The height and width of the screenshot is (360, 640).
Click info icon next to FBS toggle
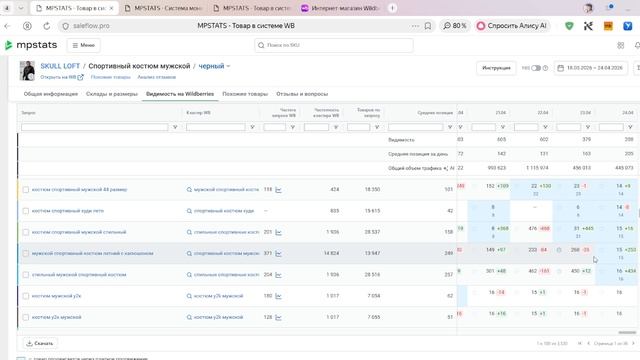[x=545, y=68]
